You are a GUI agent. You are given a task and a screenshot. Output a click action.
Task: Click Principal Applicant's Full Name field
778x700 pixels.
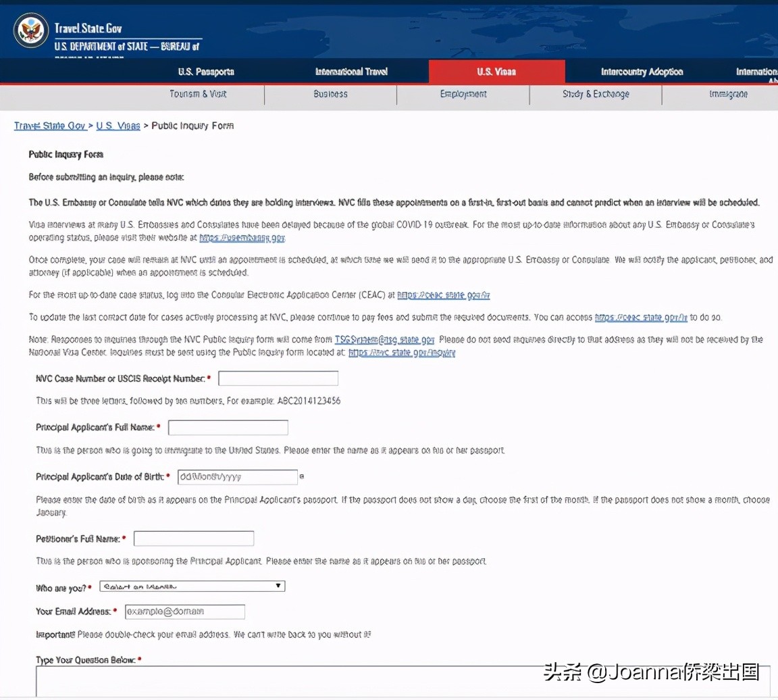[x=228, y=427]
